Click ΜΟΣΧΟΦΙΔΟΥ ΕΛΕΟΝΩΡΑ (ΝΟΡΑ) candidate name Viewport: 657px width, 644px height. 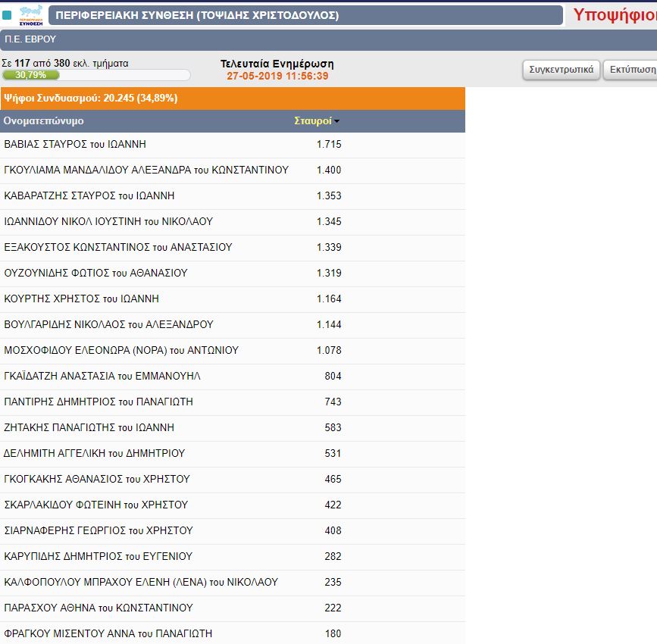pos(121,350)
